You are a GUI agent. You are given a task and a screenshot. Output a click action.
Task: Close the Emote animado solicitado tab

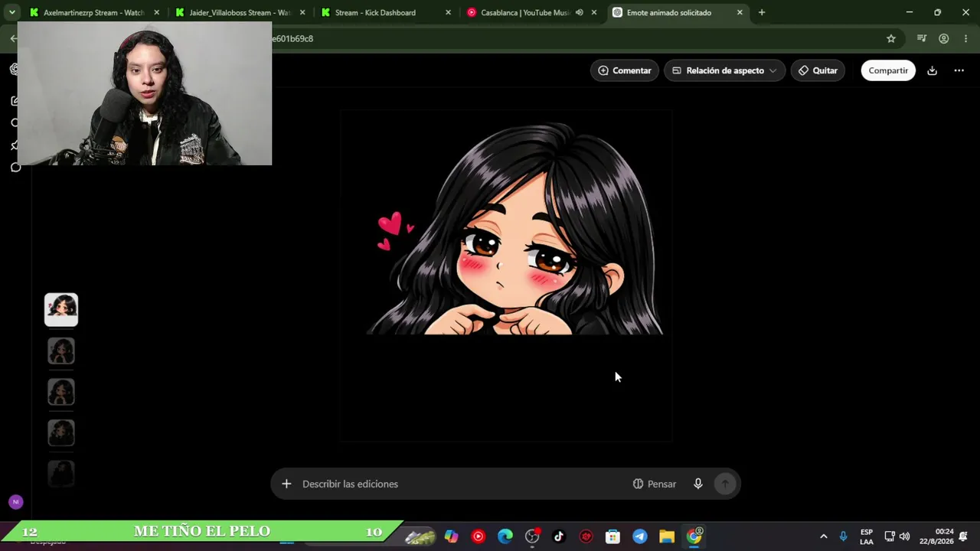coord(740,12)
